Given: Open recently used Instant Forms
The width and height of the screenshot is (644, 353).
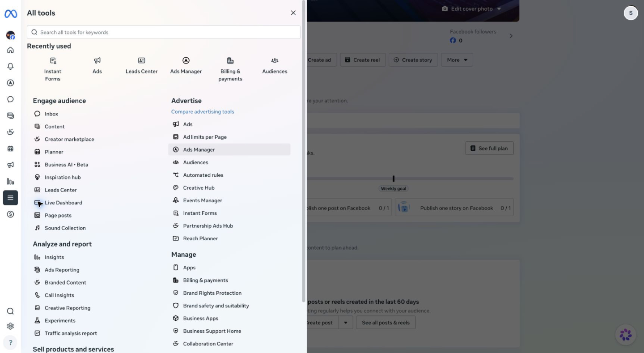Looking at the screenshot, I should 53,69.
